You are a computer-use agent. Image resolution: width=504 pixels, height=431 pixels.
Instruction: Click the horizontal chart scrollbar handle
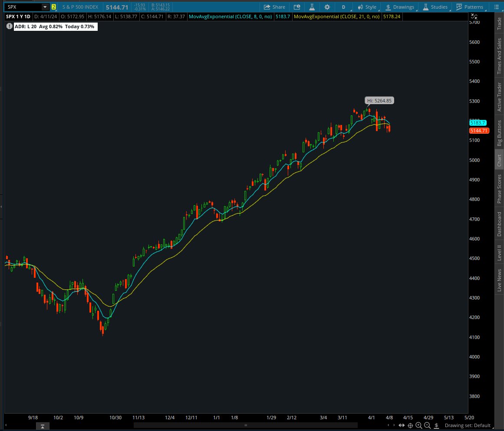coord(246,425)
